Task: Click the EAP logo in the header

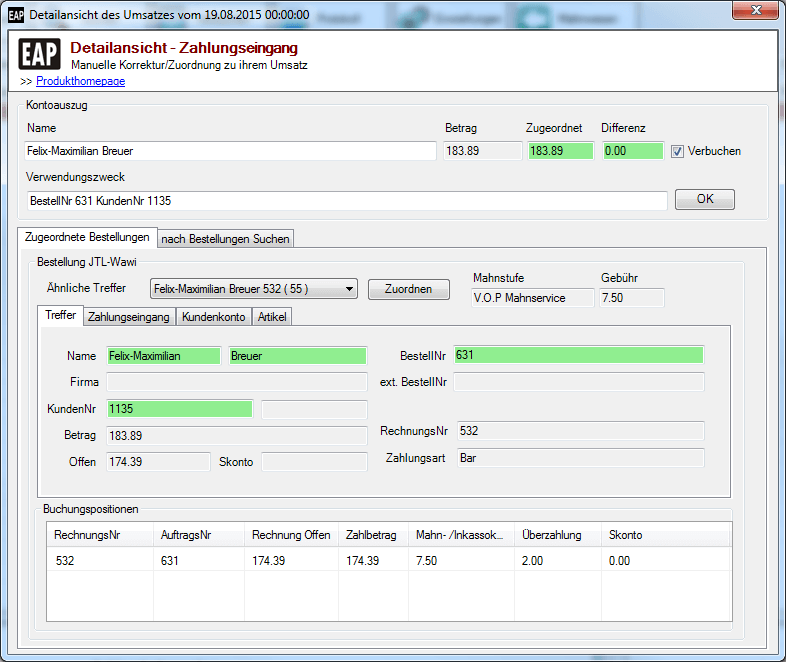Action: (40, 55)
